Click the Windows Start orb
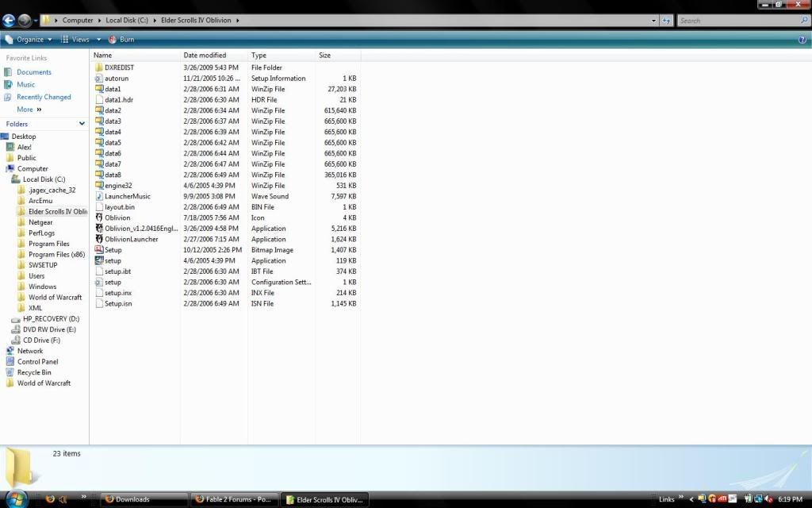 16,498
